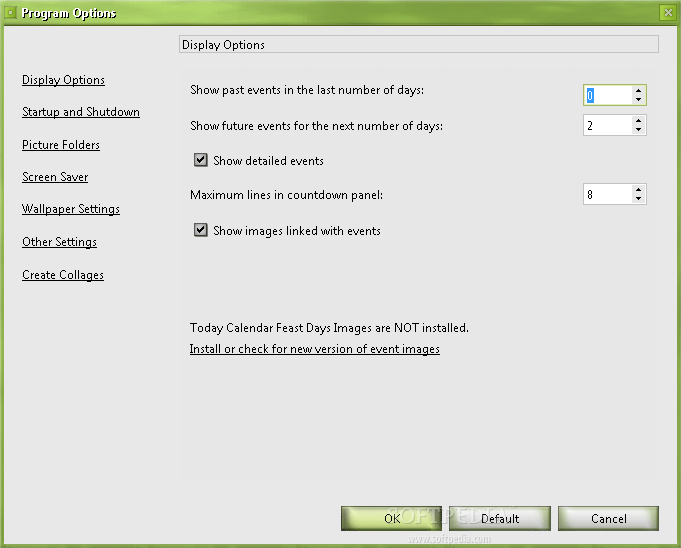The image size is (681, 548).
Task: Decrease maximum countdown panel lines
Action: 638,198
